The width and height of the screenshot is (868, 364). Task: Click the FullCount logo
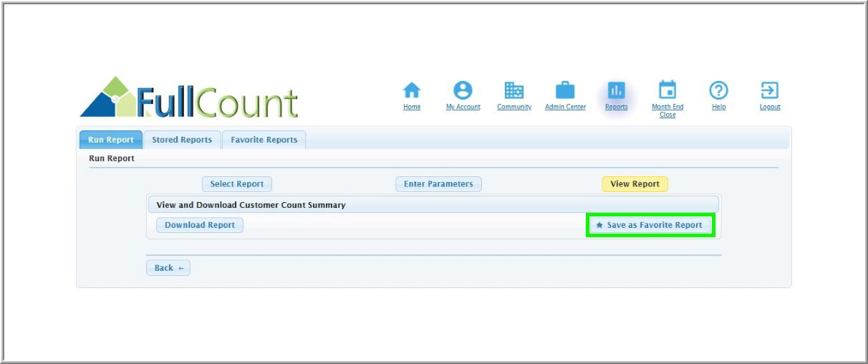pos(189,99)
